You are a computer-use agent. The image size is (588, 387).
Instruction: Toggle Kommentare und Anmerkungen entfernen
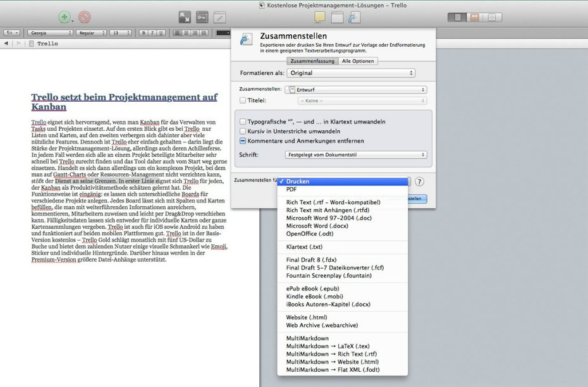pos(243,141)
